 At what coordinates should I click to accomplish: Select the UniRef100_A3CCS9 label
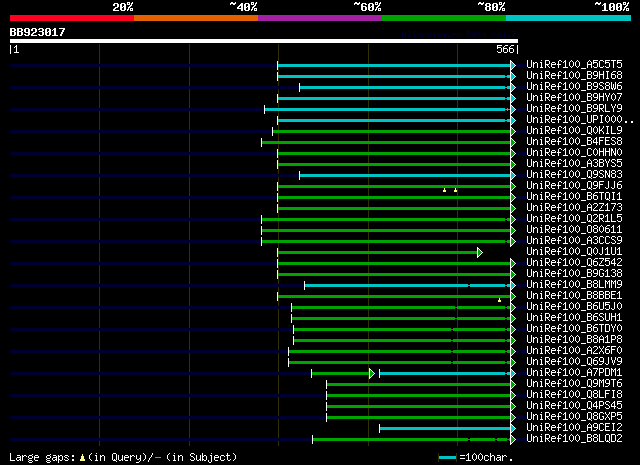pyautogui.click(x=574, y=240)
